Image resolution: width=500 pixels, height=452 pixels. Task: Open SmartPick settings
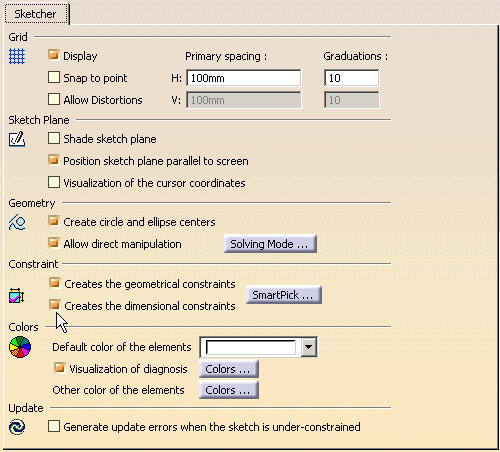[284, 295]
